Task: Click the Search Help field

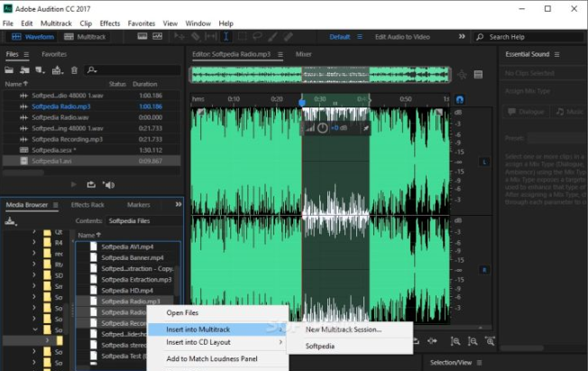Action: (528, 37)
